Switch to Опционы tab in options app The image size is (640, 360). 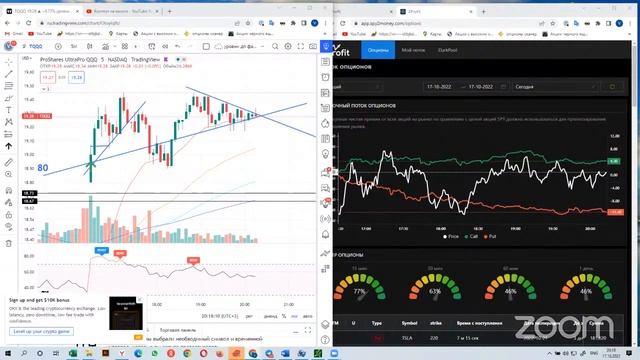click(x=378, y=50)
